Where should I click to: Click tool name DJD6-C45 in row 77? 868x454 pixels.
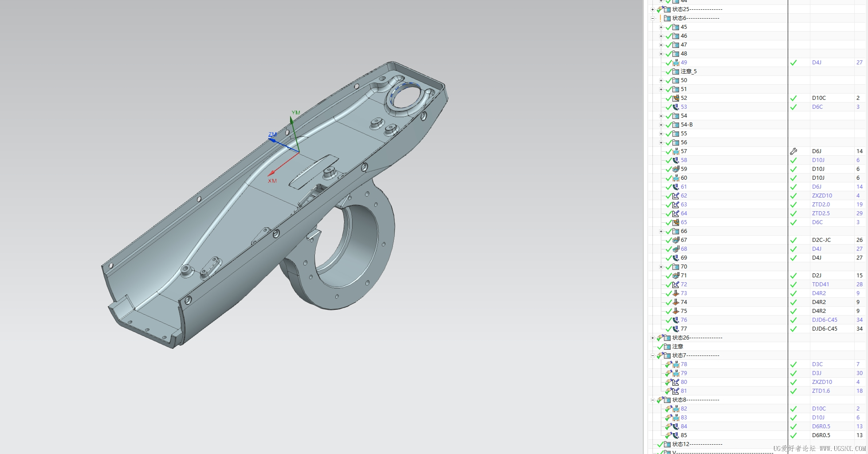point(825,329)
